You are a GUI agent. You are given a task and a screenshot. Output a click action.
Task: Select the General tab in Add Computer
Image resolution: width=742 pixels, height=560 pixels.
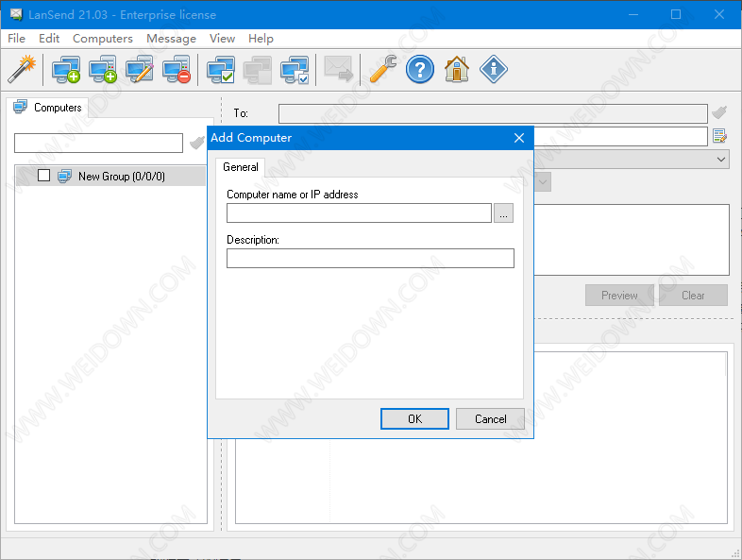[x=241, y=167]
